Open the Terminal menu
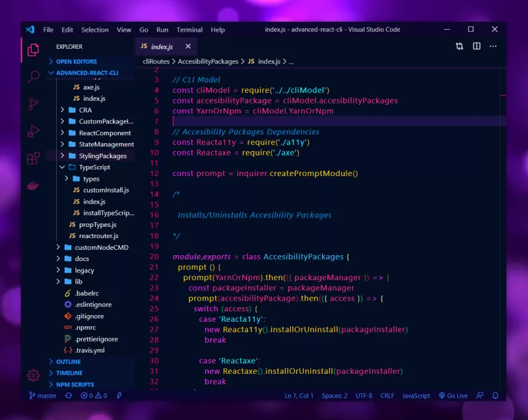Viewport: 528px width, 420px height. coord(189,30)
